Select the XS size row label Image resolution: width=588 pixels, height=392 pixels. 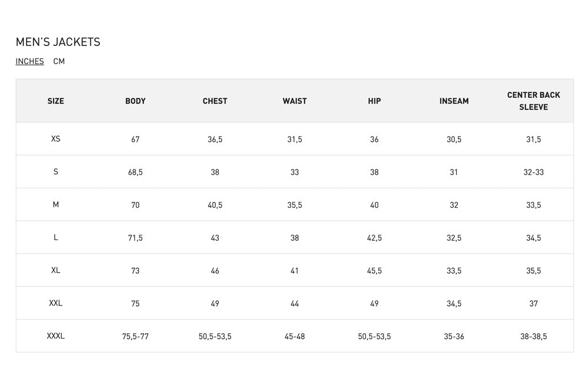pos(56,139)
